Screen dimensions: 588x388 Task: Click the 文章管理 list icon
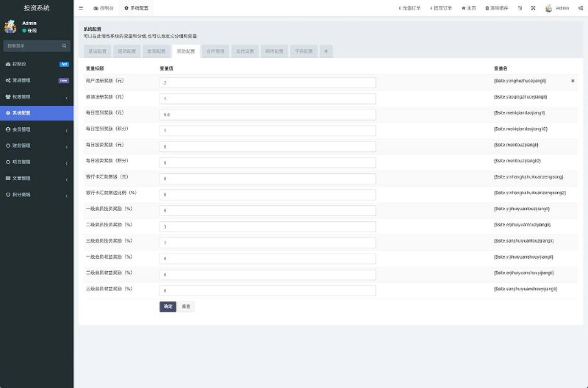(x=8, y=178)
